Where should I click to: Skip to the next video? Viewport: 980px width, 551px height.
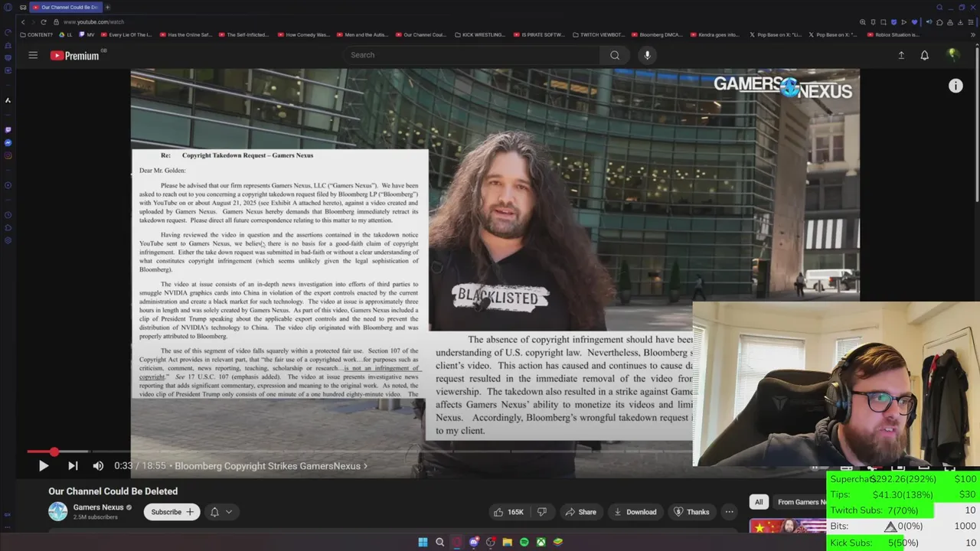pyautogui.click(x=73, y=465)
